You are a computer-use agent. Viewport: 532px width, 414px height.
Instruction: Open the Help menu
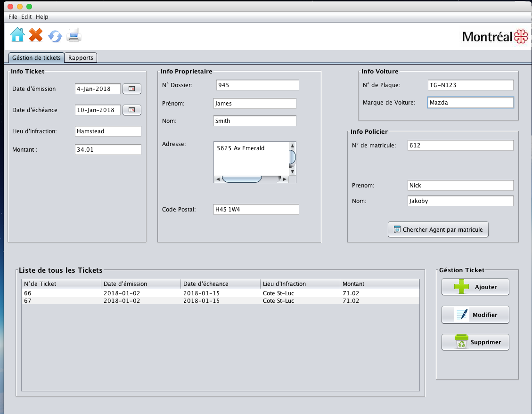coord(42,16)
